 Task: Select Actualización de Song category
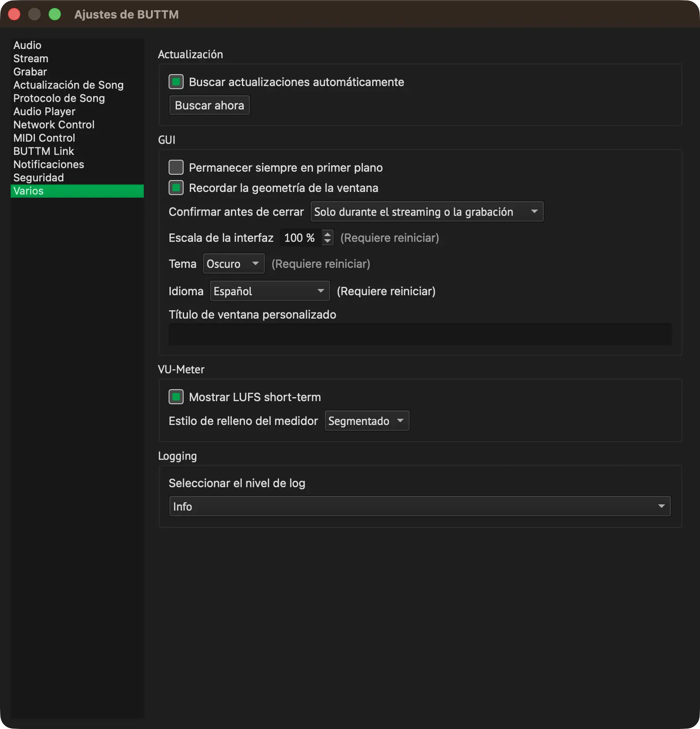(77, 85)
